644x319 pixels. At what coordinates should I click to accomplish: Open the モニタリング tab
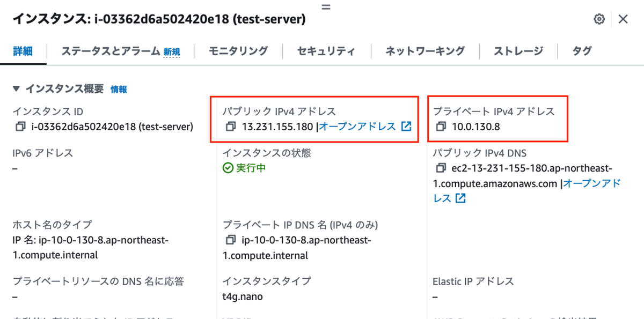[238, 51]
